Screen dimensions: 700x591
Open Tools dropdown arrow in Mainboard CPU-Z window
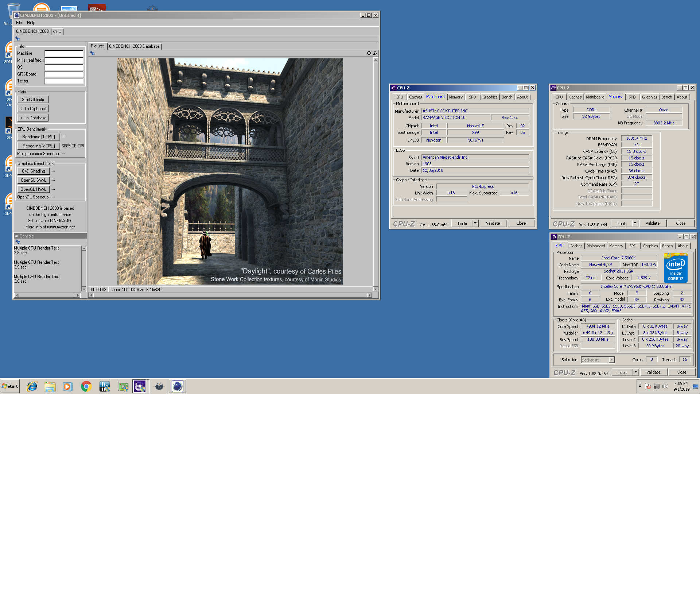pyautogui.click(x=475, y=223)
